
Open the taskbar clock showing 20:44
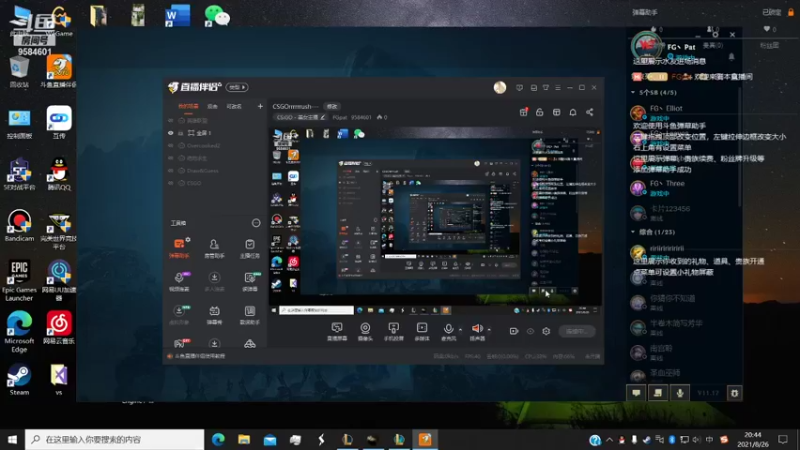pyautogui.click(x=753, y=439)
